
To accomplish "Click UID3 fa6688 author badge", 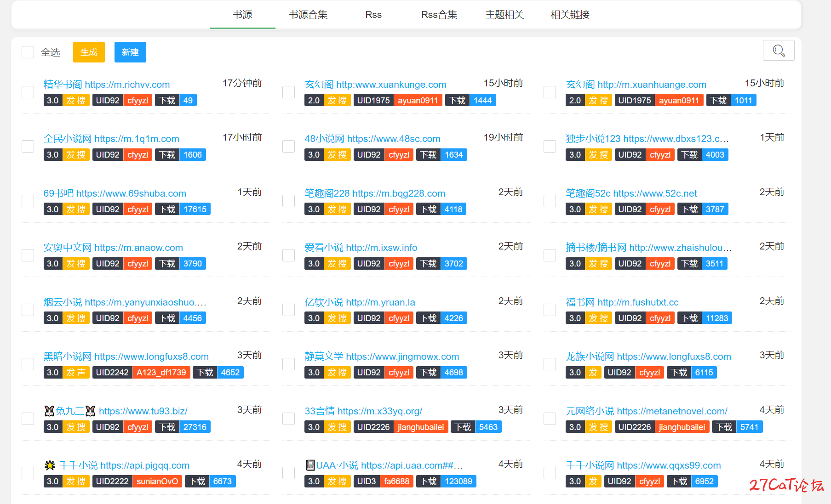I will click(383, 481).
